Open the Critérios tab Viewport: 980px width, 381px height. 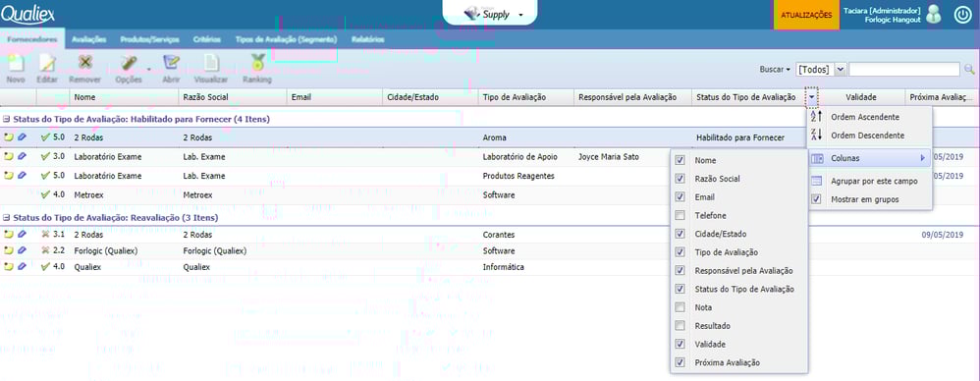[207, 39]
